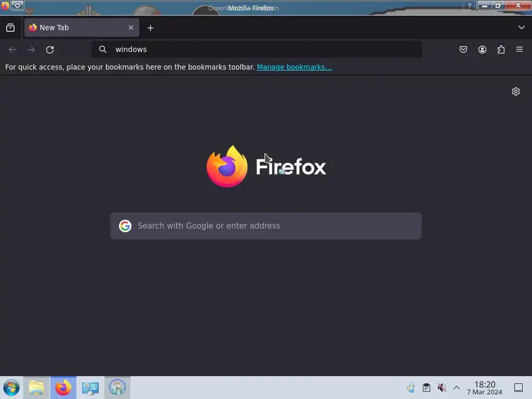Click the address bar search magnifier icon
The height and width of the screenshot is (399, 532).
[103, 49]
